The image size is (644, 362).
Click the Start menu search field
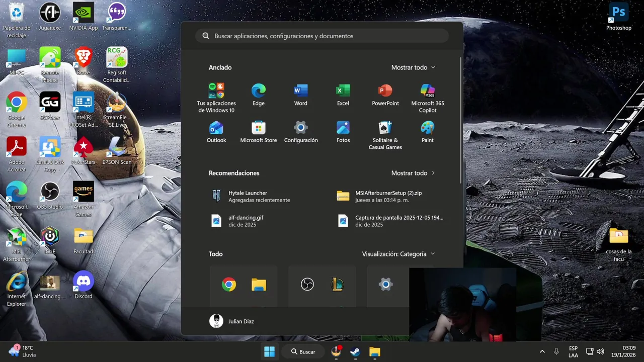(x=322, y=36)
